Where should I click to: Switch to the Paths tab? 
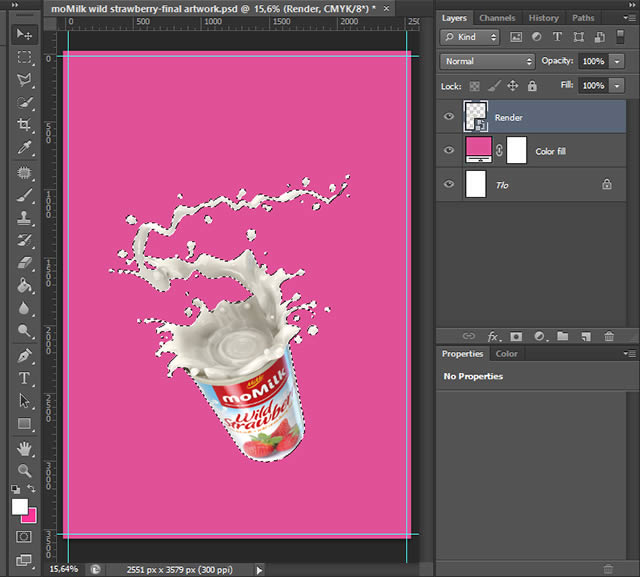583,18
